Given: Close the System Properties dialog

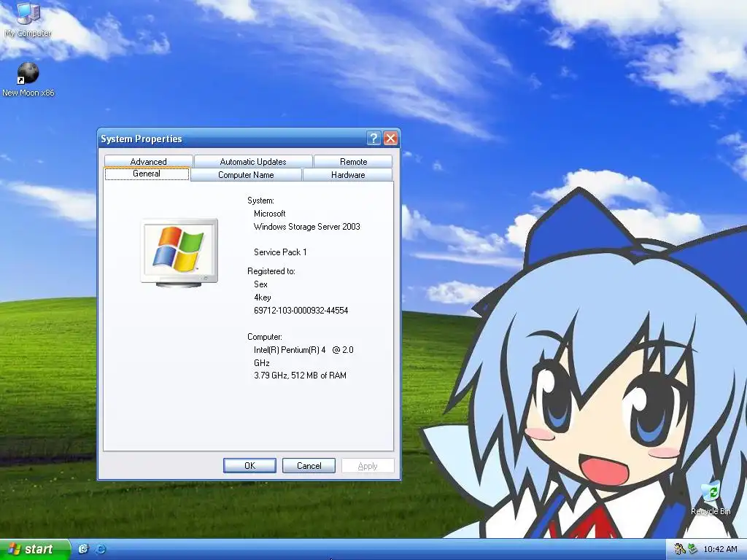Looking at the screenshot, I should [x=391, y=139].
